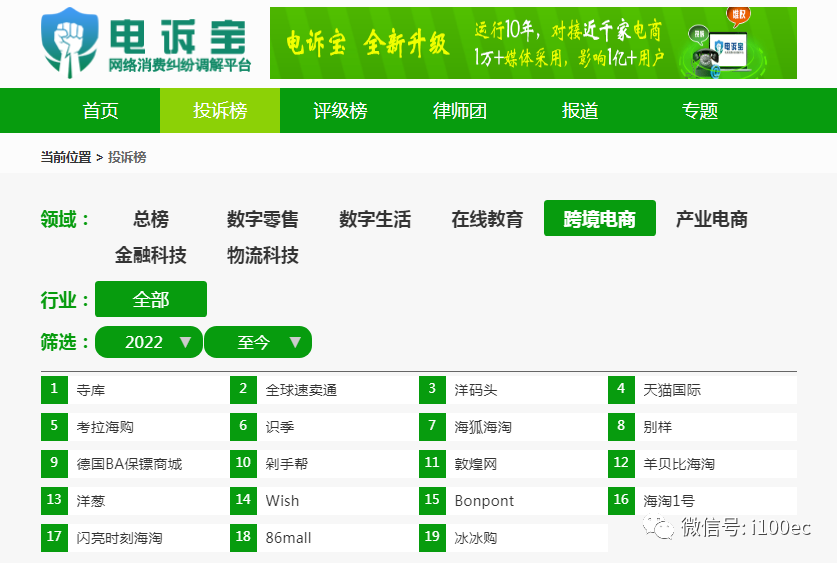Viewport: 837px width, 563px height.
Task: Filter by 在线教育 domain
Action: (487, 219)
